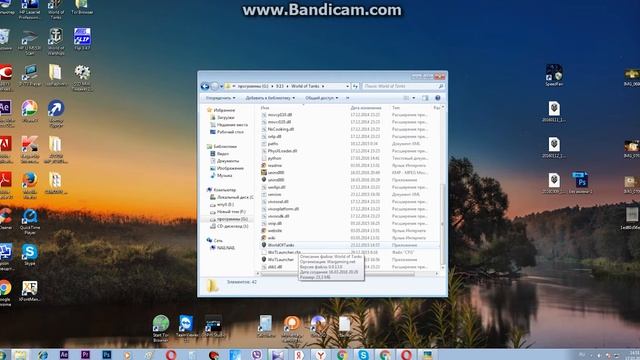
Task: Sort by the Тип column header
Action: click(396, 108)
